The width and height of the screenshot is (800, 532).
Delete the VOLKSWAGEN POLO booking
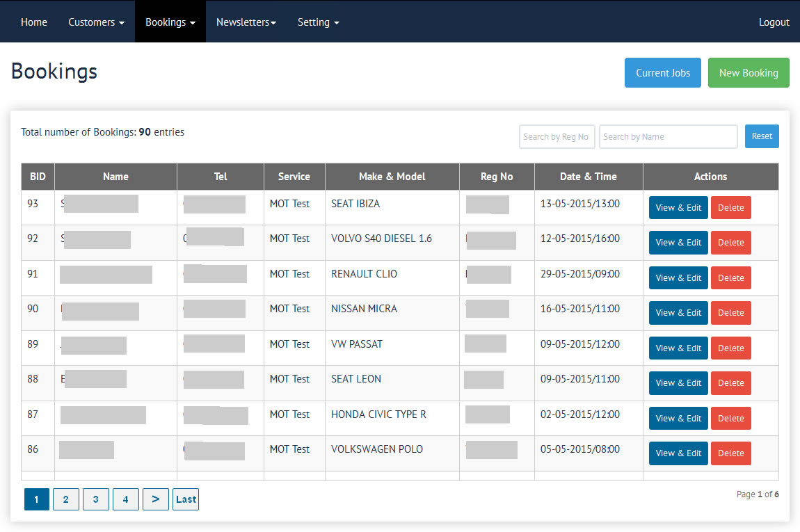click(730, 453)
